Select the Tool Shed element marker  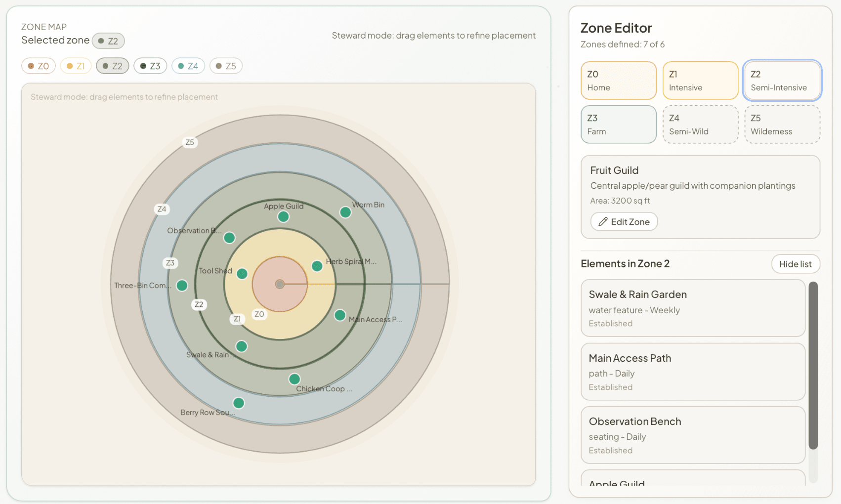pyautogui.click(x=242, y=273)
